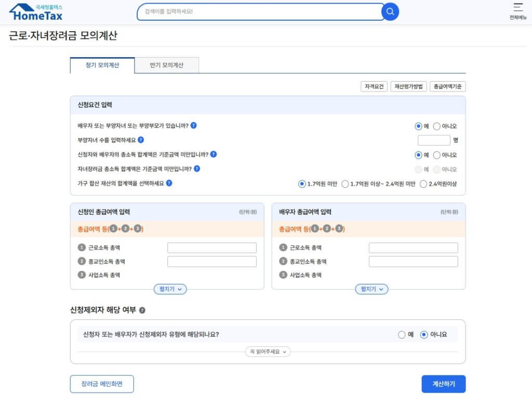Expand 펼치기 in 배우자 총급여액 panel

tap(371, 289)
